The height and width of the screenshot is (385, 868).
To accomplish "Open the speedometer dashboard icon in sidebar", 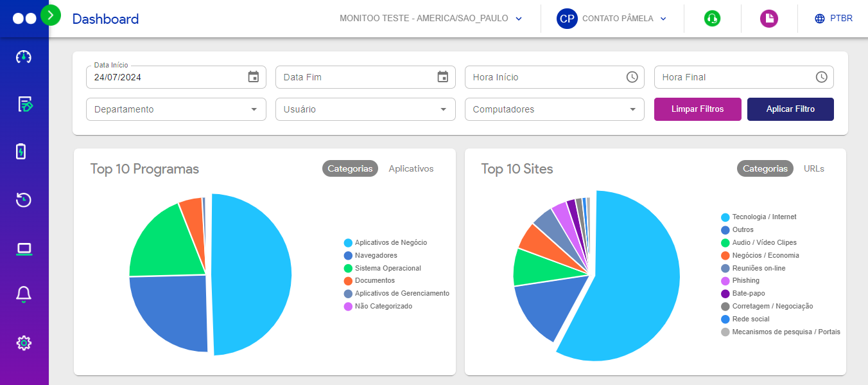I will 24,57.
